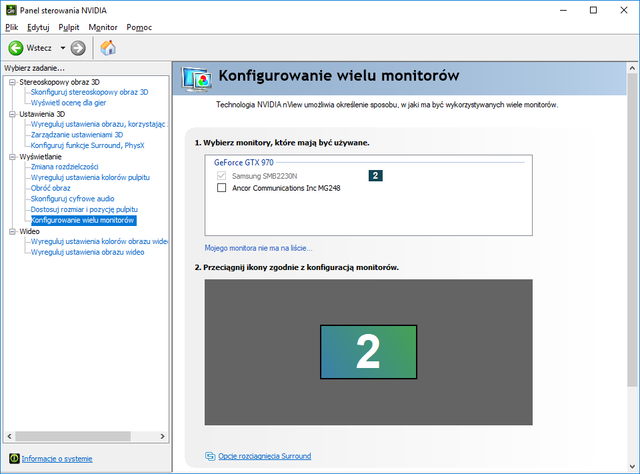
Task: Click the GeForce GTX 970 group label
Action: 244,162
